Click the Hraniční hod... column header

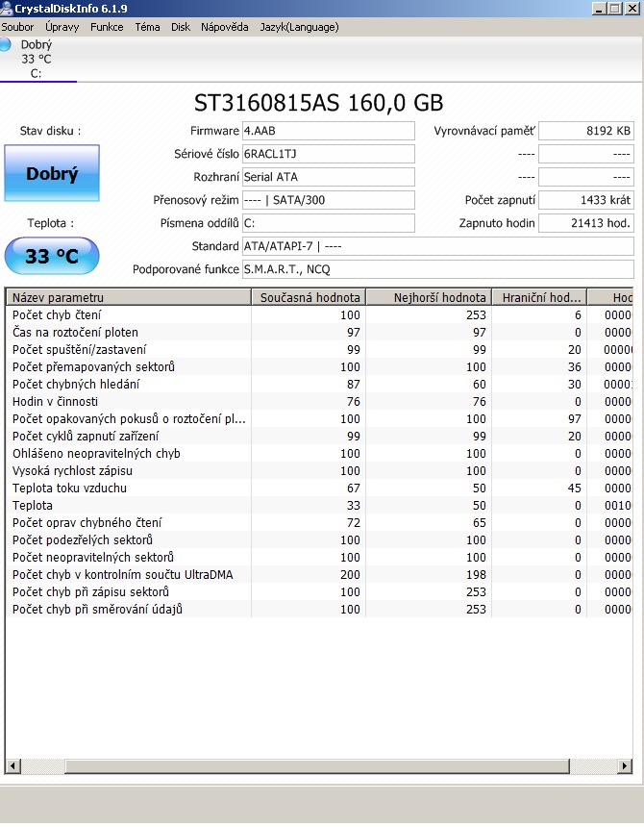coord(539,297)
